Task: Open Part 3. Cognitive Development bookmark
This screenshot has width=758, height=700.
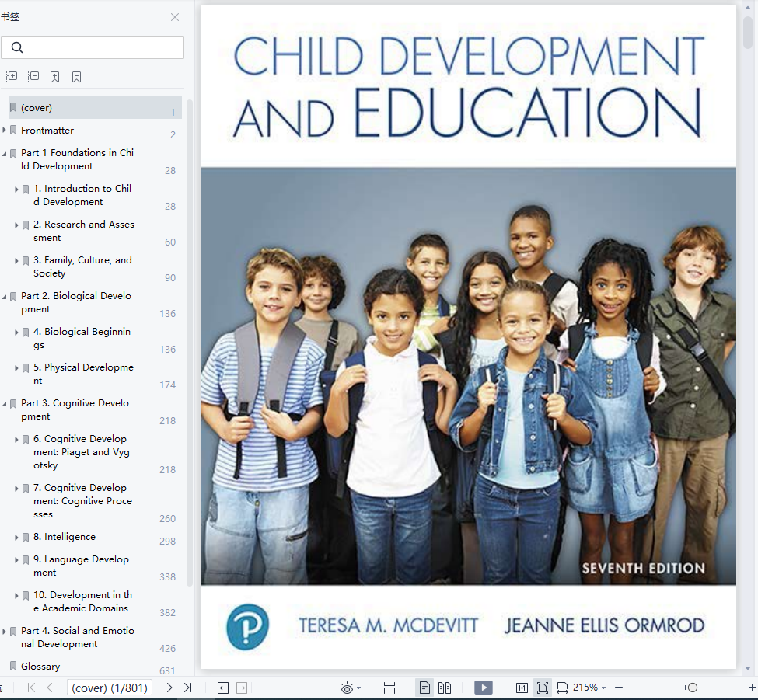Action: tap(75, 409)
